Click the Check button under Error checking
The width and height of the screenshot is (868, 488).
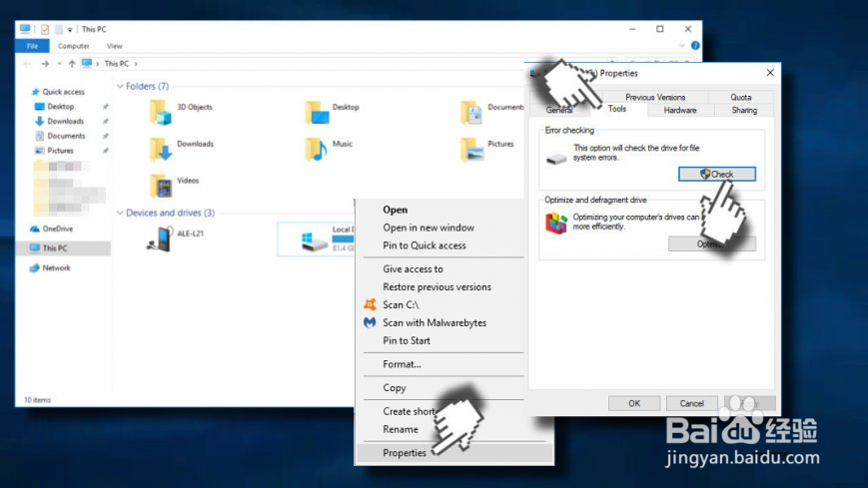717,174
